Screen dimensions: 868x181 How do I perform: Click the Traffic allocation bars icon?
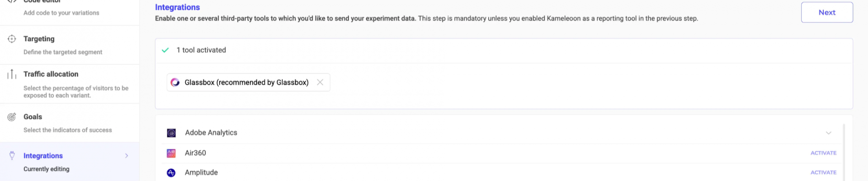(x=12, y=74)
